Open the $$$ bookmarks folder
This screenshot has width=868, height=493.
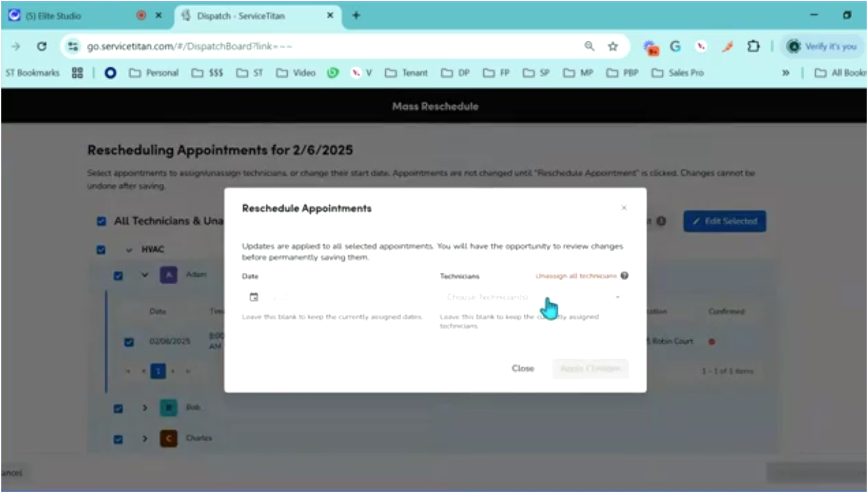208,73
